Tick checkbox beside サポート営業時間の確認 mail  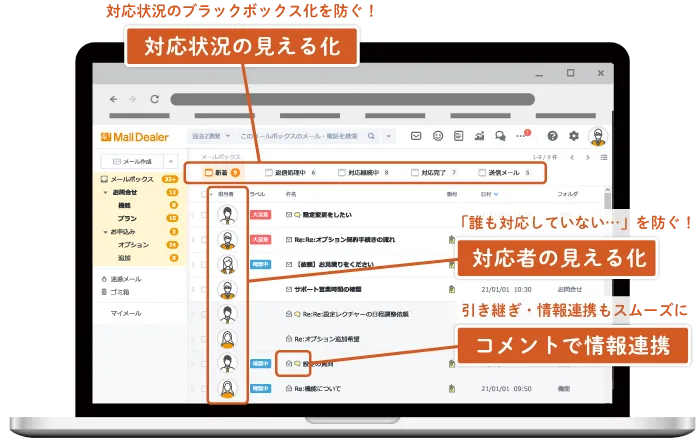(205, 289)
